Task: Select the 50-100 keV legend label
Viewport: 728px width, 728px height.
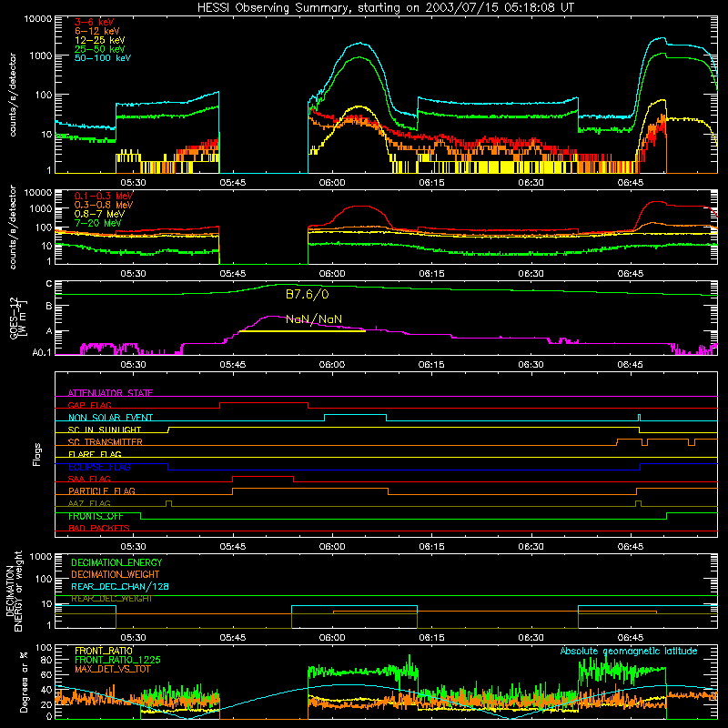Action: pos(102,58)
